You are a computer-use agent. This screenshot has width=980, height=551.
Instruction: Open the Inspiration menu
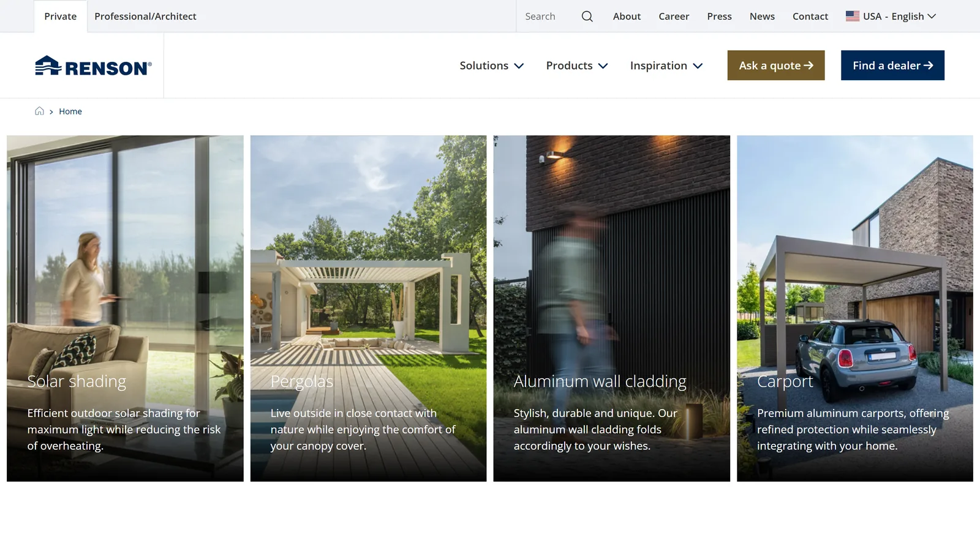pyautogui.click(x=666, y=66)
